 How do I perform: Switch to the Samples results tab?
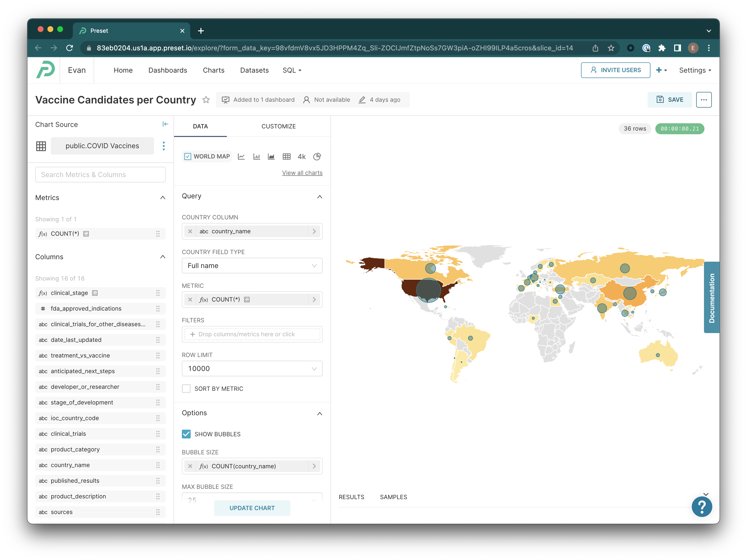[394, 496]
